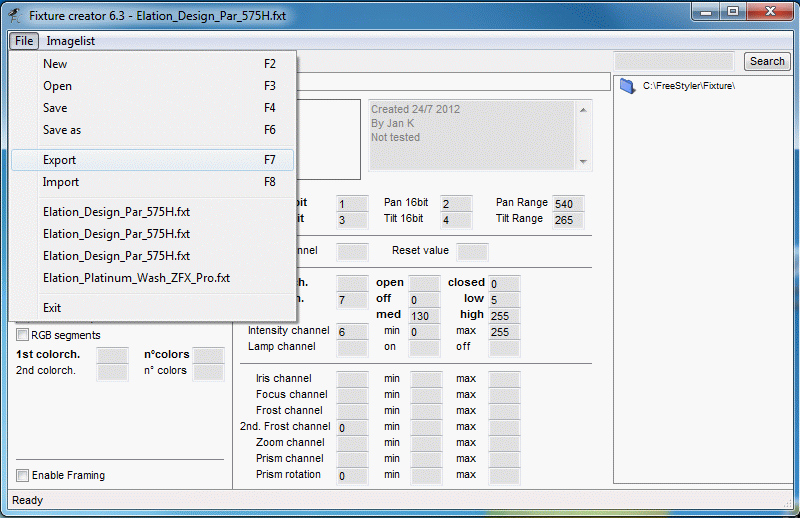Image resolution: width=800 pixels, height=518 pixels.
Task: Click the 2nd. Frost channel field
Action: [352, 428]
